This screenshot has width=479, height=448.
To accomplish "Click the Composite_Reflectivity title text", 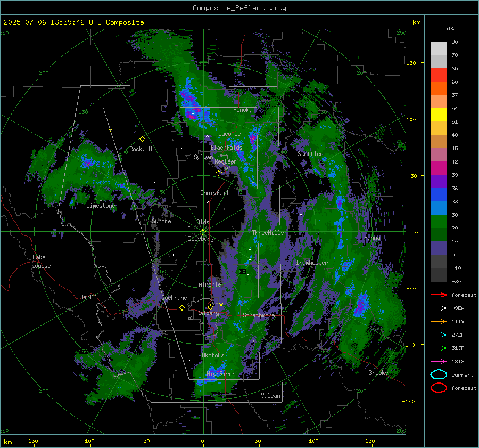I will 240,8.
